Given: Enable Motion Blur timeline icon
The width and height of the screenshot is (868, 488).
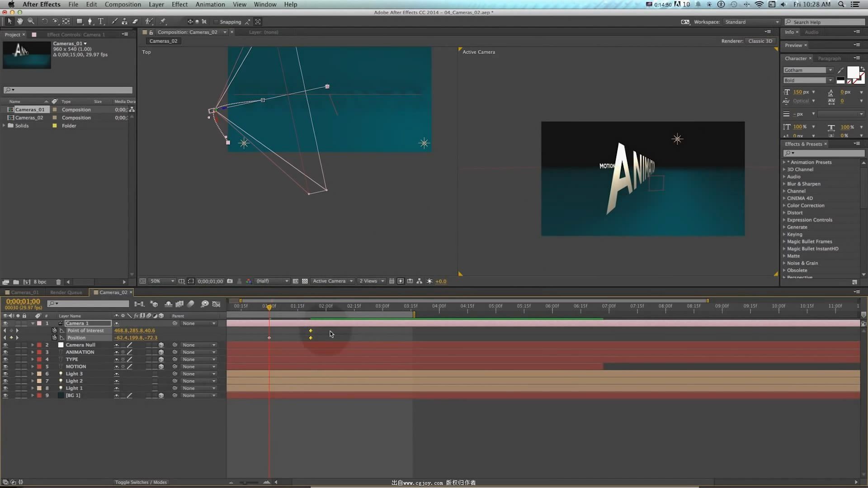Looking at the screenshot, I should [x=191, y=304].
